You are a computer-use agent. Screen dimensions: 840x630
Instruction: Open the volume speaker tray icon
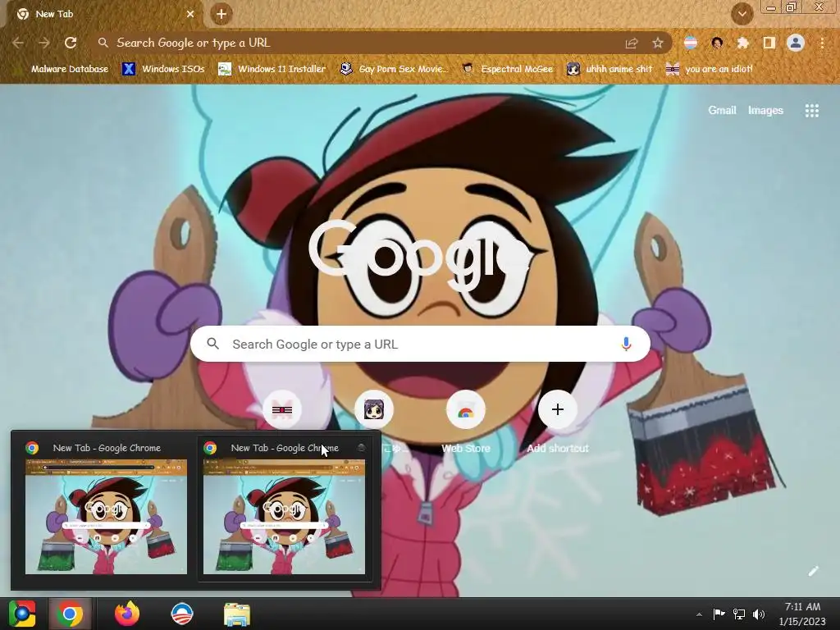tap(759, 614)
